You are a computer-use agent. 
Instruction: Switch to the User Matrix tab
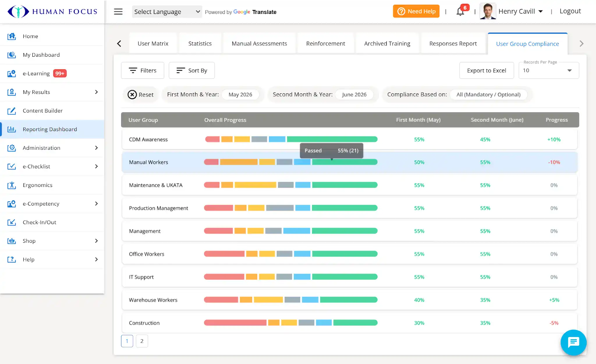click(153, 44)
